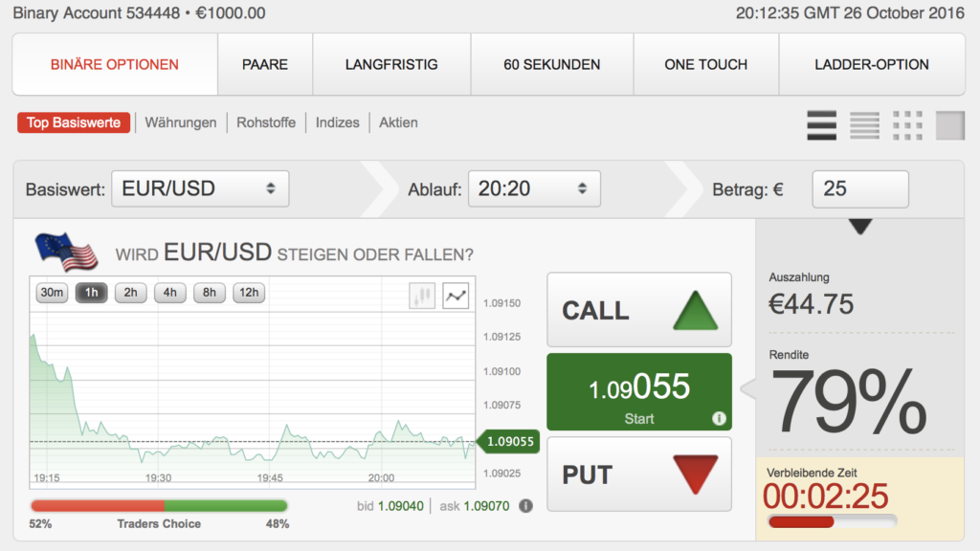
Task: Open the ONE TOUCH tab
Action: pos(706,64)
